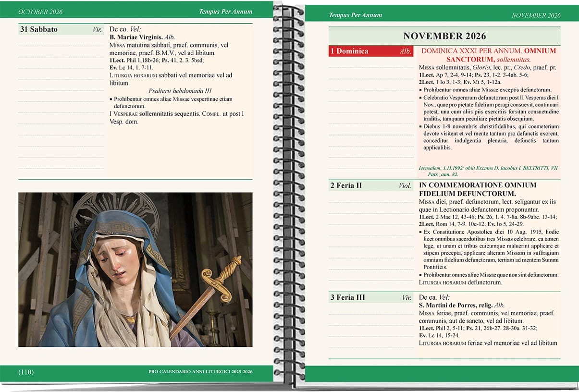Screen dimensions: 579x392
Task: Click the spiral binding between pages
Action: tap(288, 192)
